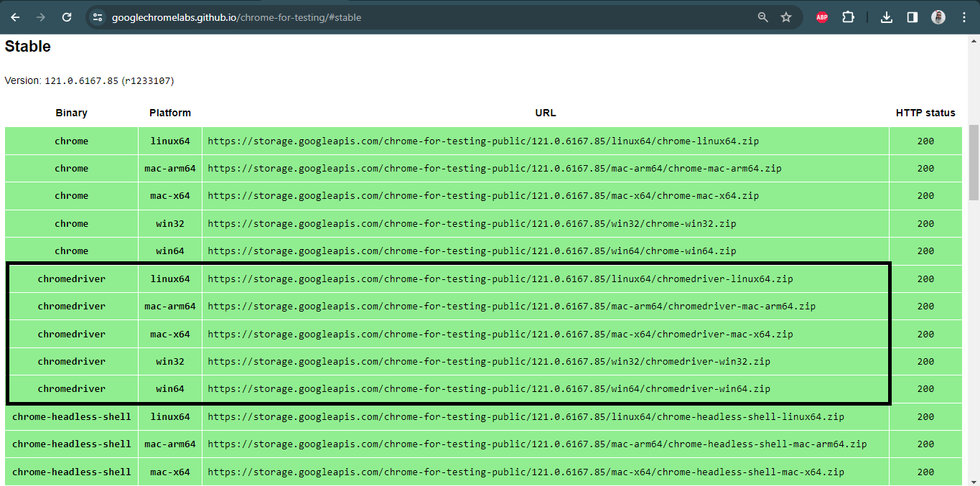Click the chrome-win32.zip URL

pos(472,224)
